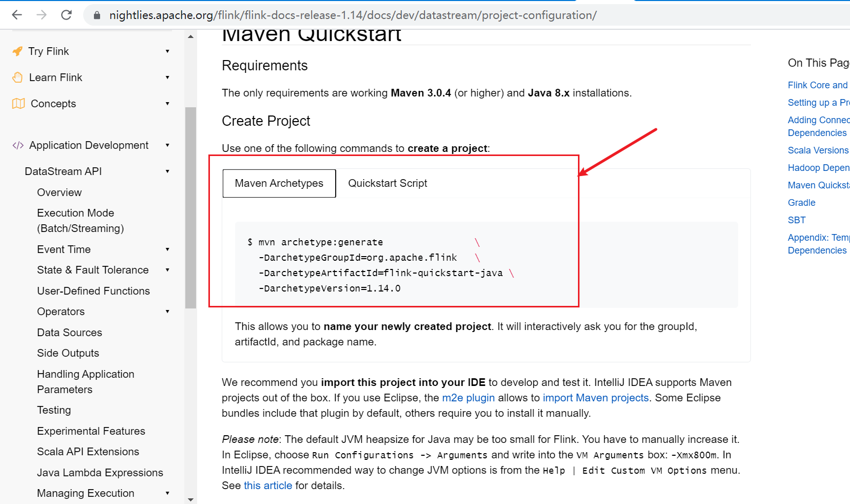Open Experimental Features page
The image size is (850, 504).
91,431
